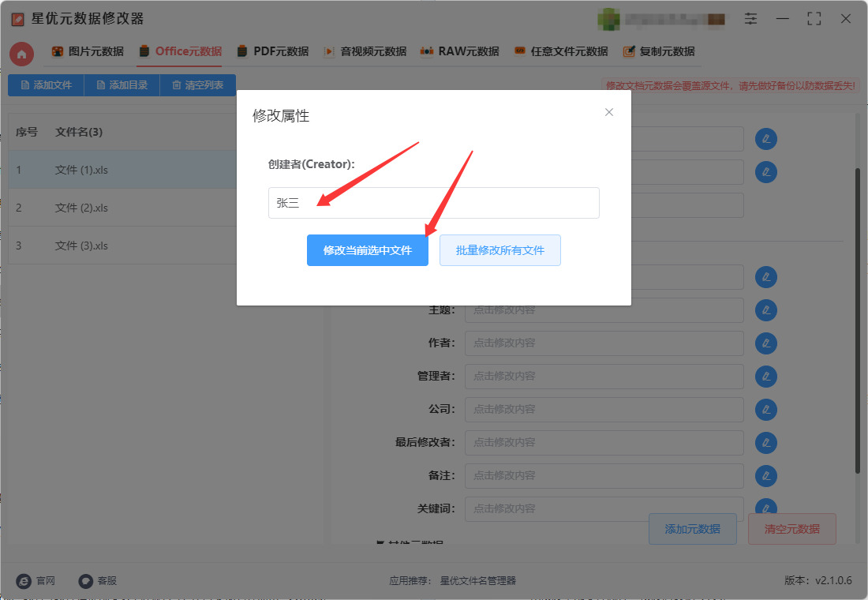Click the 添加文件 toolbar button

click(46, 85)
